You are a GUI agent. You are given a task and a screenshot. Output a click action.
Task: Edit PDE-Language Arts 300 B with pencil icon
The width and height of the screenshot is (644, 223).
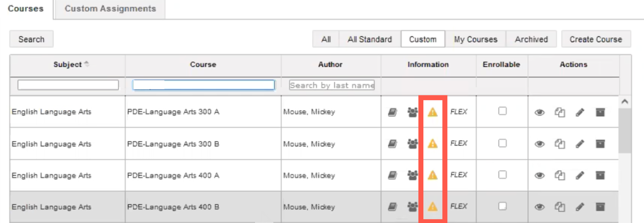click(580, 143)
